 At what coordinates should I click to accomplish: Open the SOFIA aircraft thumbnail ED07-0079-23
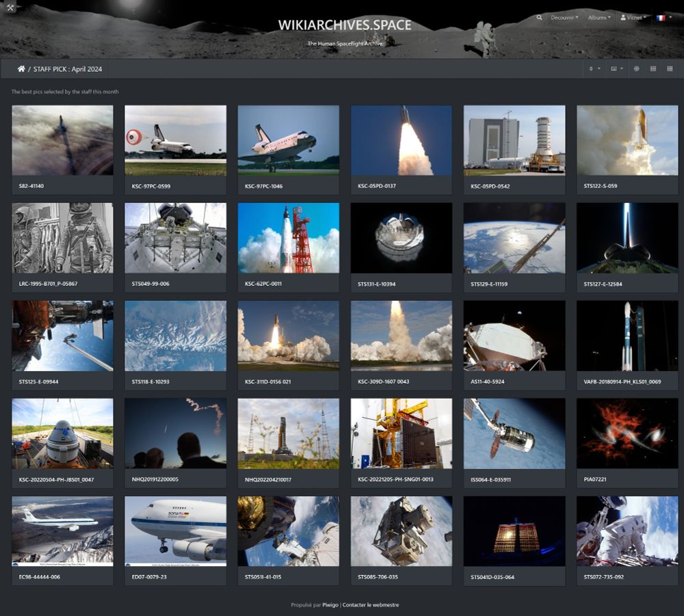point(175,531)
